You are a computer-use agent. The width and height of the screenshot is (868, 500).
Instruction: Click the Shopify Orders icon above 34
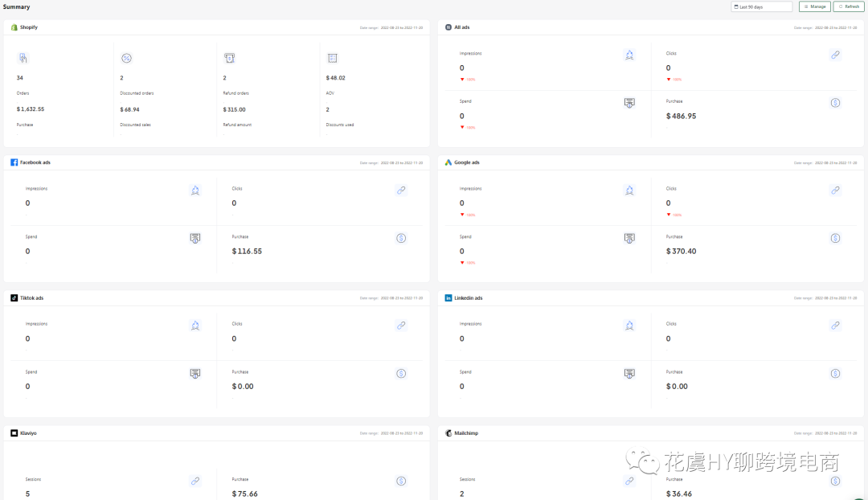click(23, 58)
